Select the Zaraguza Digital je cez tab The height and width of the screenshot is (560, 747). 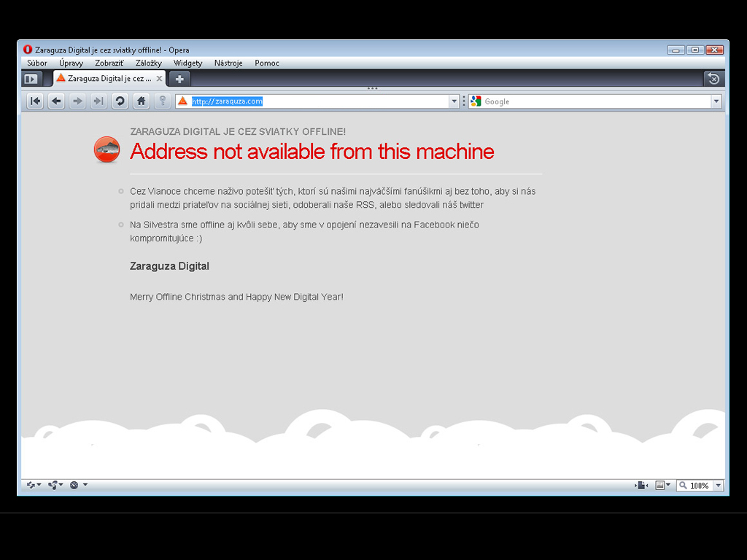point(109,79)
